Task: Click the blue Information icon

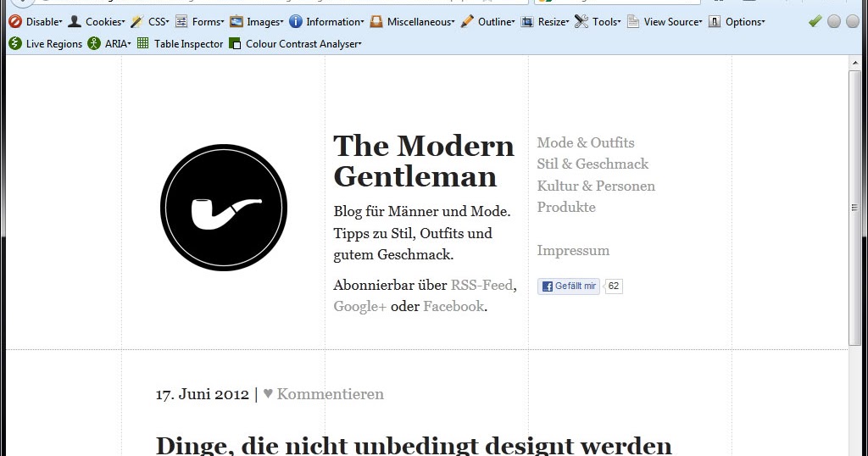Action: click(296, 21)
